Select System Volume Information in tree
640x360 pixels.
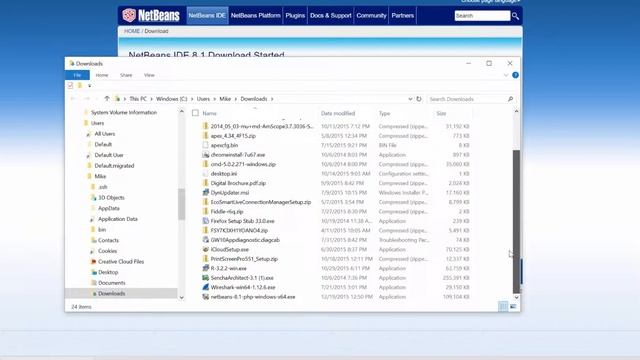coord(124,112)
